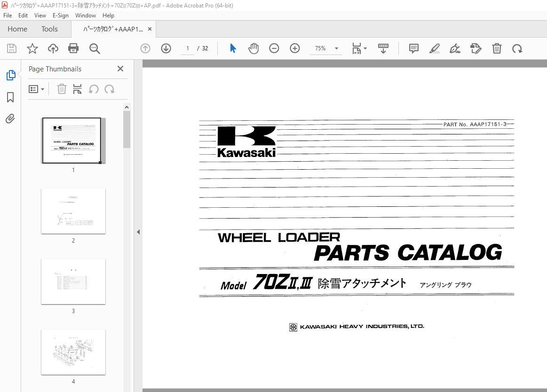Open the Sign document tool

coord(455,48)
